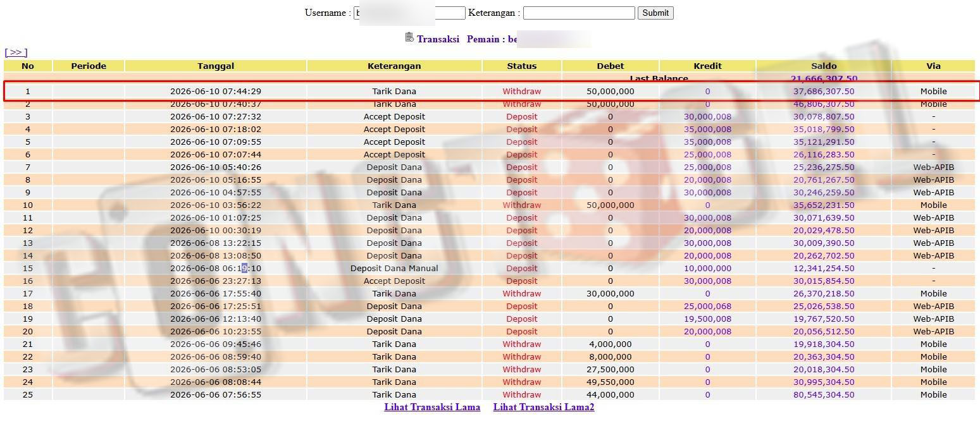This screenshot has height=438, width=980.
Task: Focus the Username input field
Action: coord(409,13)
